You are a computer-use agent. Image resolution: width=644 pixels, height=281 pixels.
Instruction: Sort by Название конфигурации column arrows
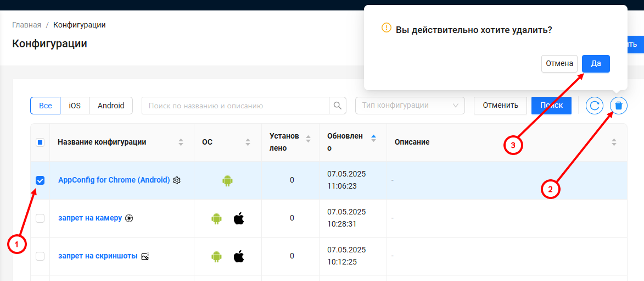[181, 142]
